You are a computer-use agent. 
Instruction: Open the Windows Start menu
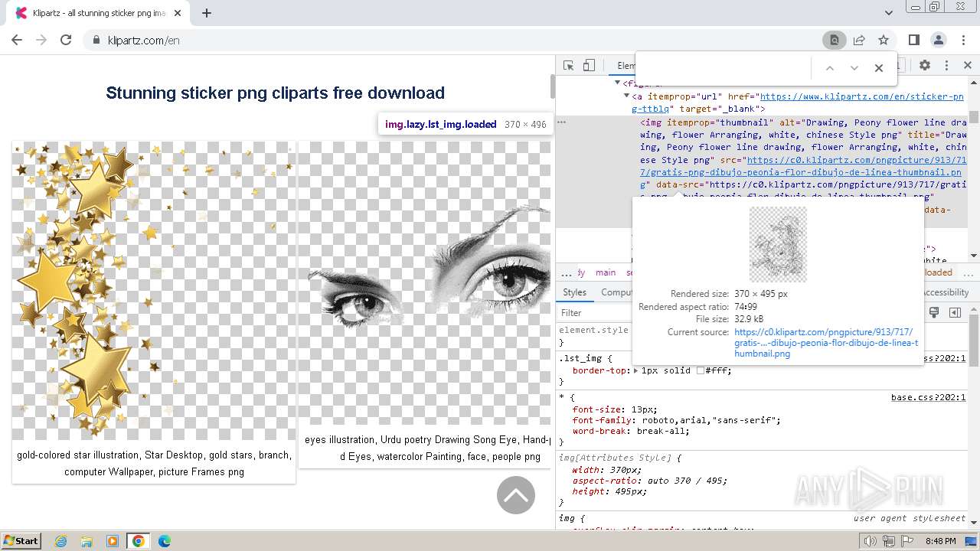(21, 541)
